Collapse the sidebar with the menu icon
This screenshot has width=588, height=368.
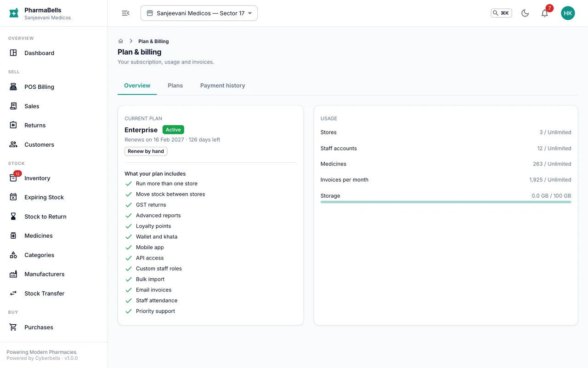125,13
